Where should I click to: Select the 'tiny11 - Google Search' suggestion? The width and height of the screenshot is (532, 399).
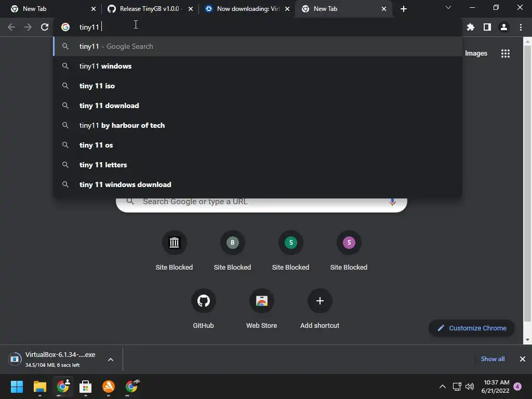tap(258, 46)
